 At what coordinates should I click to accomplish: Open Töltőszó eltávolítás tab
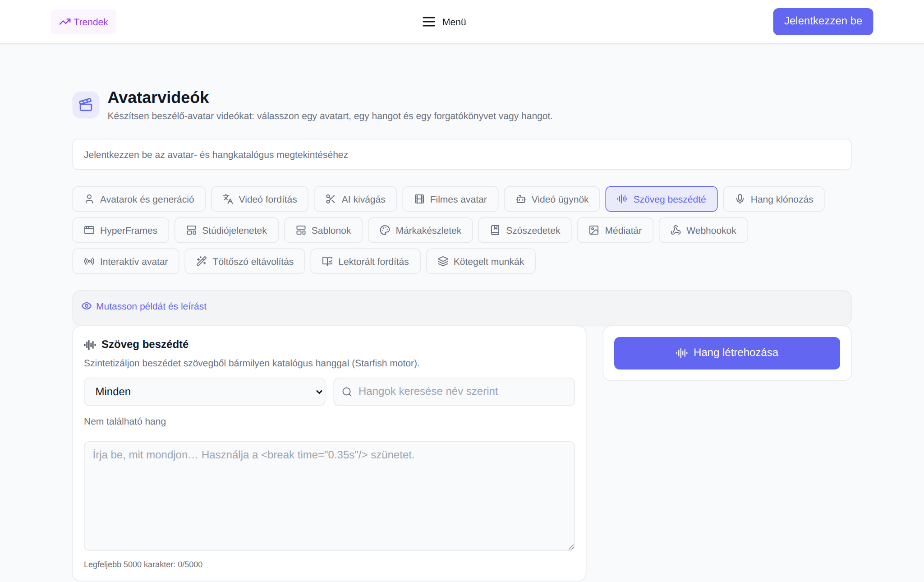(x=245, y=261)
